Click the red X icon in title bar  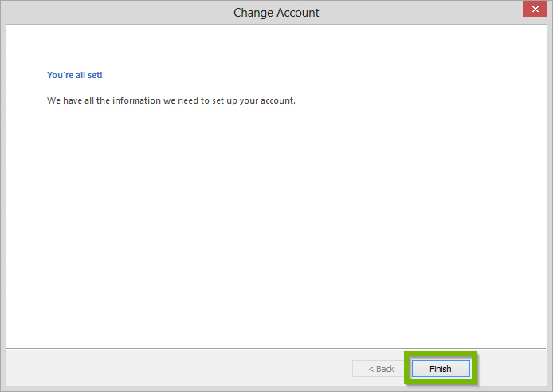tap(533, 10)
